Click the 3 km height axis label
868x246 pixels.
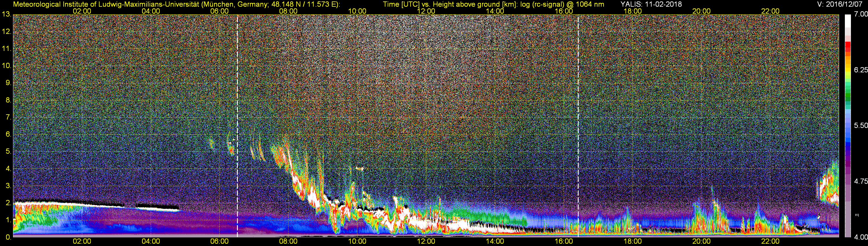coord(8,186)
